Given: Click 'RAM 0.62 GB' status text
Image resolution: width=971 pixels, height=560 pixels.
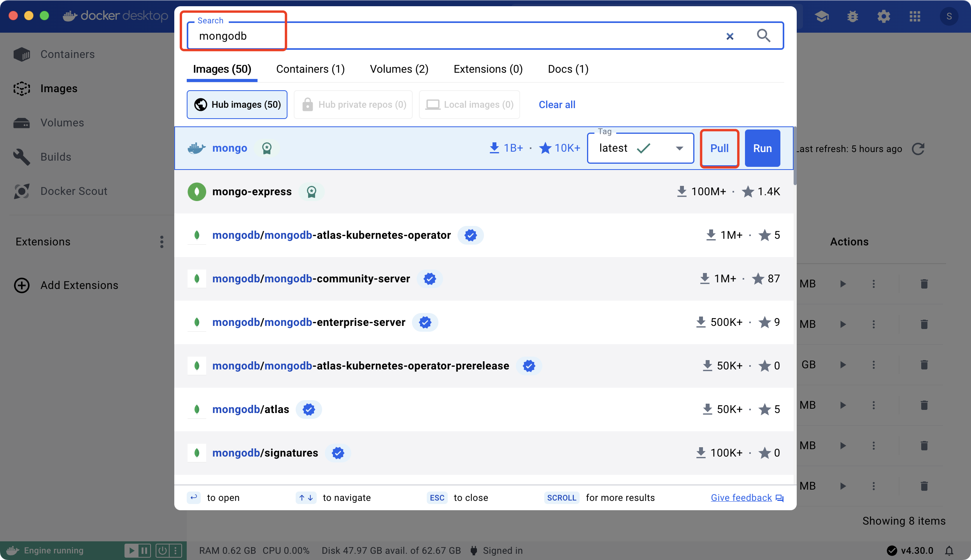Looking at the screenshot, I should coord(228,551).
